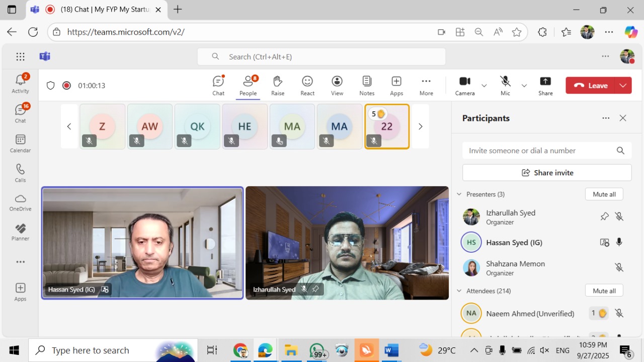The height and width of the screenshot is (362, 644).
Task: Open the meeting Chat tab
Action: pos(218,85)
